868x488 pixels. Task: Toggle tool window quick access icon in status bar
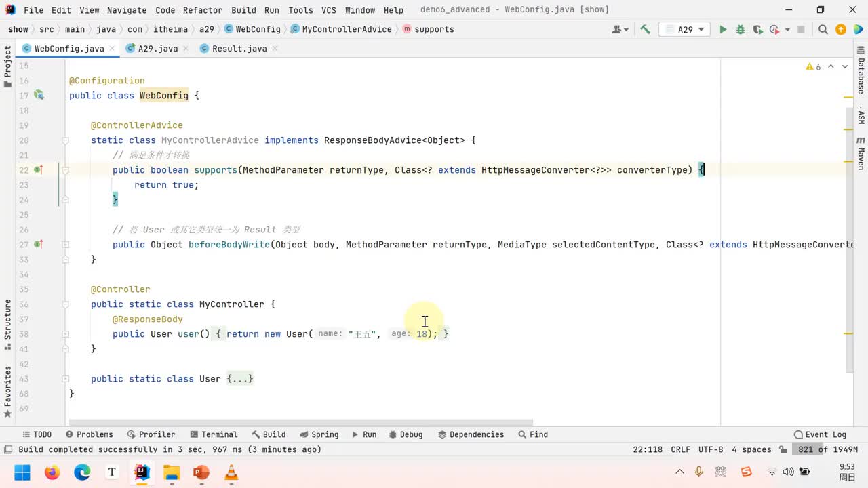(x=7, y=449)
